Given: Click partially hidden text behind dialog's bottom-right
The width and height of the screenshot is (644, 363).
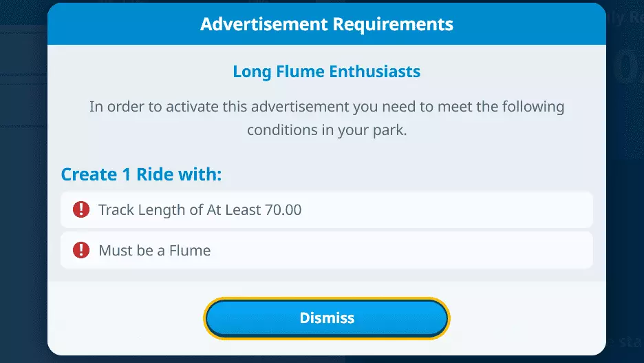Looking at the screenshot, I should point(625,340).
